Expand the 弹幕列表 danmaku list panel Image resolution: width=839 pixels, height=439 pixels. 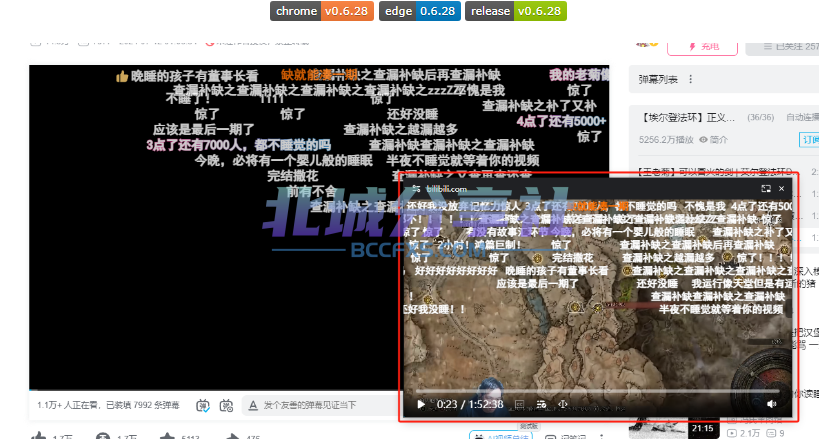(x=660, y=79)
